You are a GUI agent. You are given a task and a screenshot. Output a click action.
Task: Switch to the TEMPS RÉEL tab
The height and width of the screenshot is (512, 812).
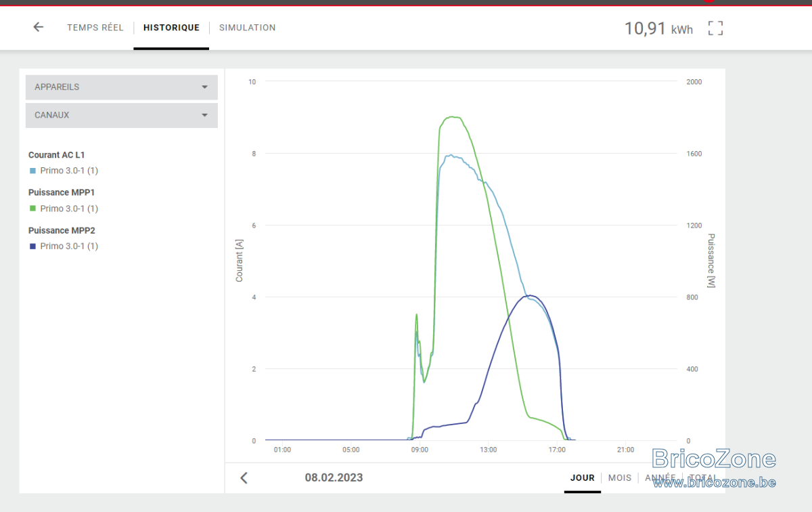(x=95, y=28)
